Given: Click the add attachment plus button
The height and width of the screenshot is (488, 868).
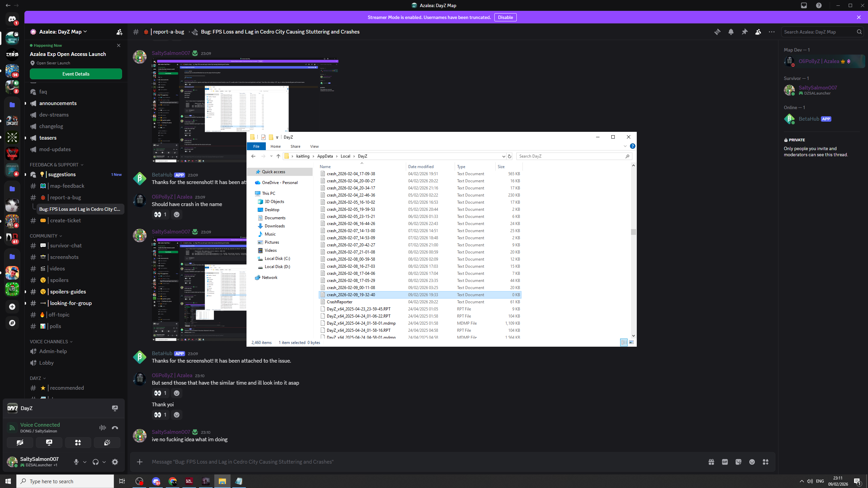Looking at the screenshot, I should point(140,462).
